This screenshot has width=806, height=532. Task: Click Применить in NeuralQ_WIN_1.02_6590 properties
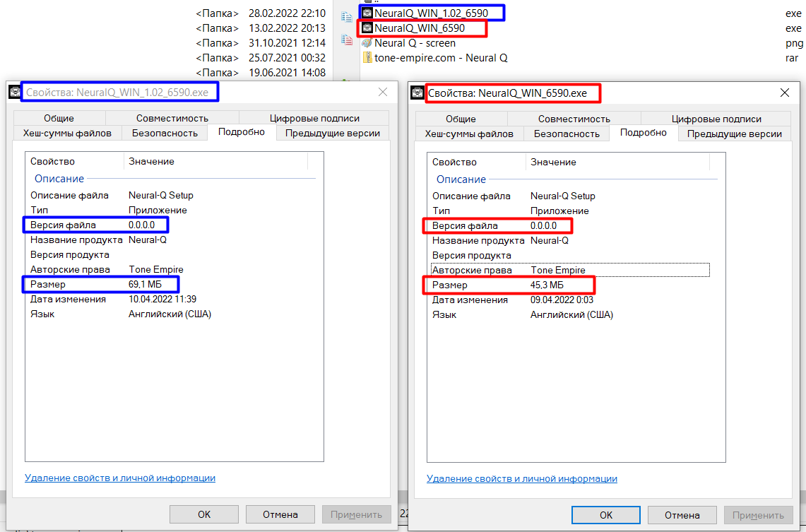pos(356,514)
